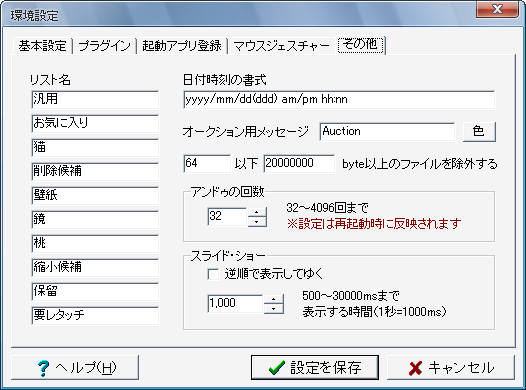
Task: Click the 削除候補 list name field
Action: pyautogui.click(x=95, y=172)
